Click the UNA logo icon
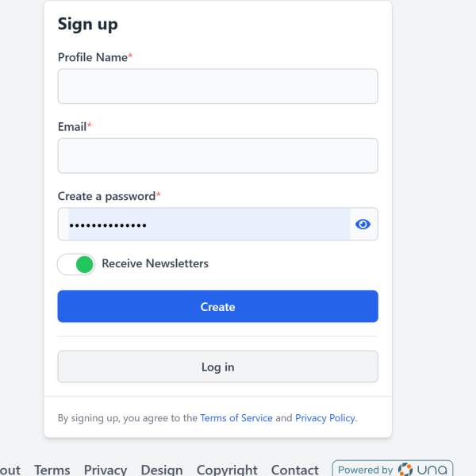Screen dimensions: 476x476 (406, 470)
